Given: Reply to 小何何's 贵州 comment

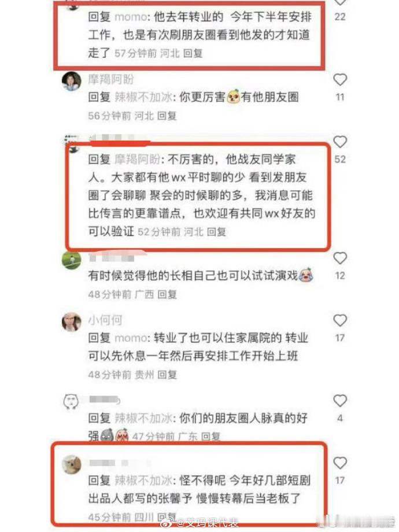Looking at the screenshot, I should (x=167, y=375).
